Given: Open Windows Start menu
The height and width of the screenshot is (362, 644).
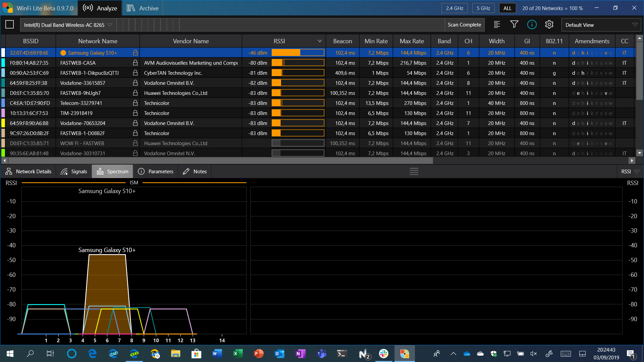Looking at the screenshot, I should [10, 354].
